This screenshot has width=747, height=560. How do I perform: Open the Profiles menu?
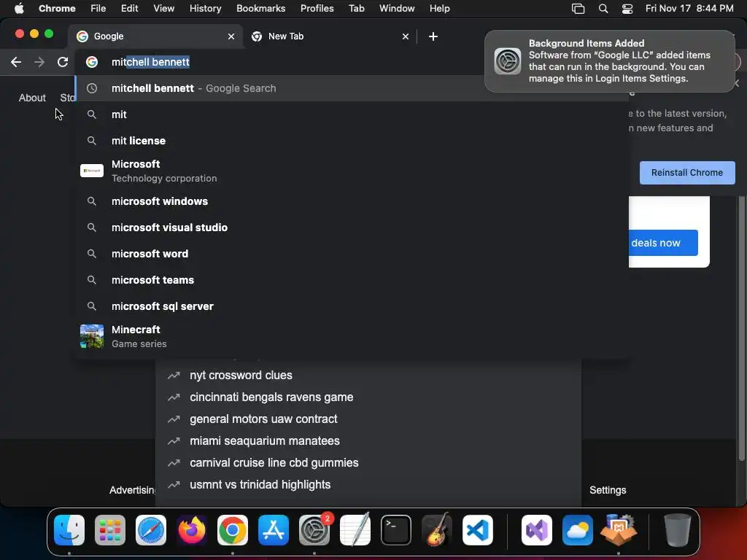tap(317, 8)
